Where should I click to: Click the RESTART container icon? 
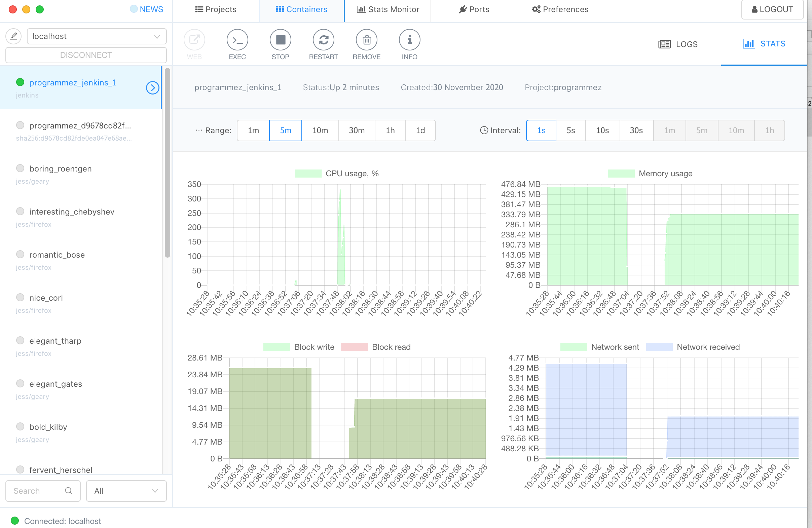pyautogui.click(x=323, y=40)
